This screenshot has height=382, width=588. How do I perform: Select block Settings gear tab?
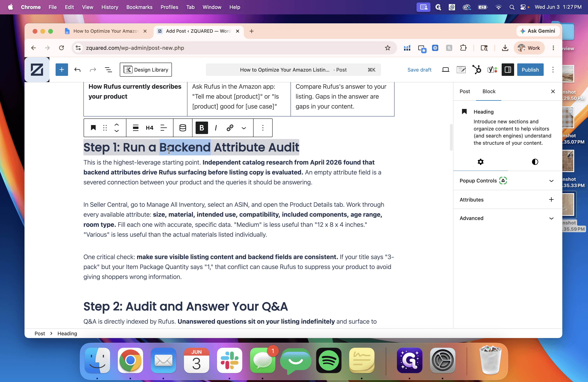tap(480, 162)
